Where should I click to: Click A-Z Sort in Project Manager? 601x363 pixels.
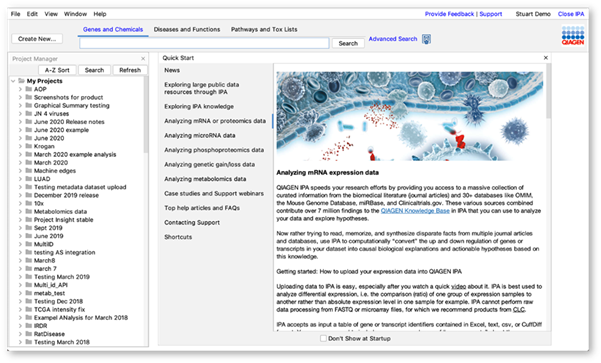[x=57, y=70]
